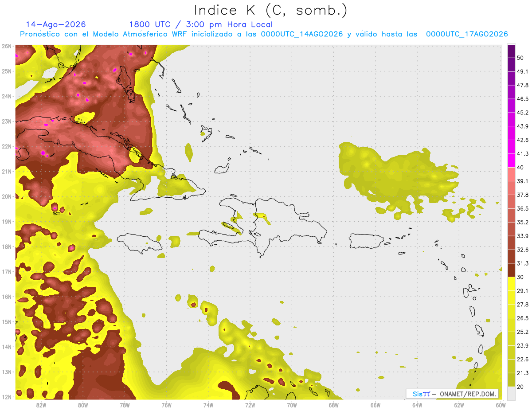Screen dimensions: 532x411
Task: Click the colorbar value 26.5
Action: 523,318
